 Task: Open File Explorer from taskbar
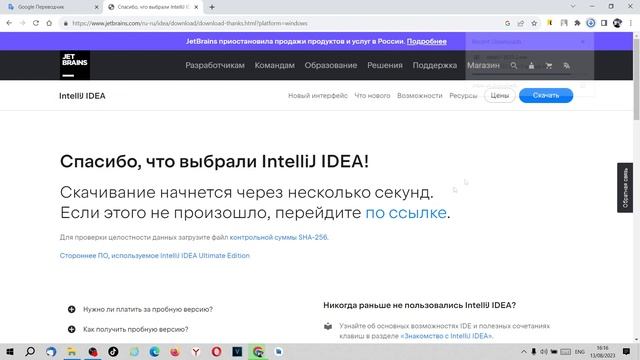click(x=71, y=351)
